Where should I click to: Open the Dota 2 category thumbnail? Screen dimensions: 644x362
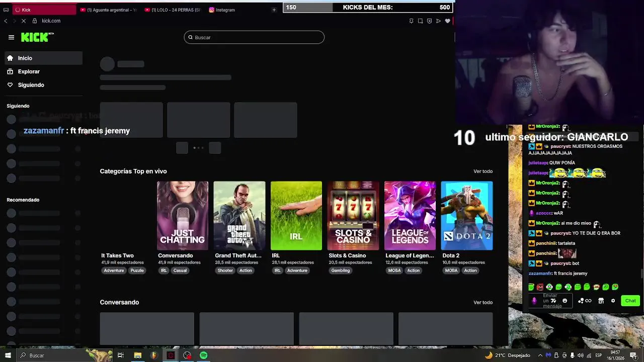466,216
